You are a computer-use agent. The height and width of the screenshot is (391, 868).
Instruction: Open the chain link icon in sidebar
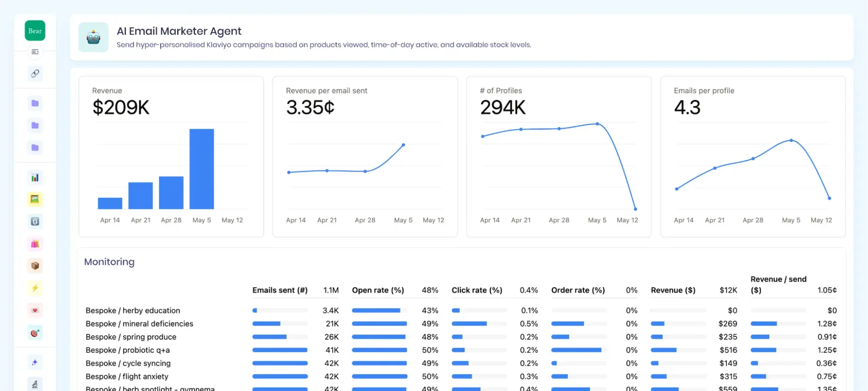(35, 73)
